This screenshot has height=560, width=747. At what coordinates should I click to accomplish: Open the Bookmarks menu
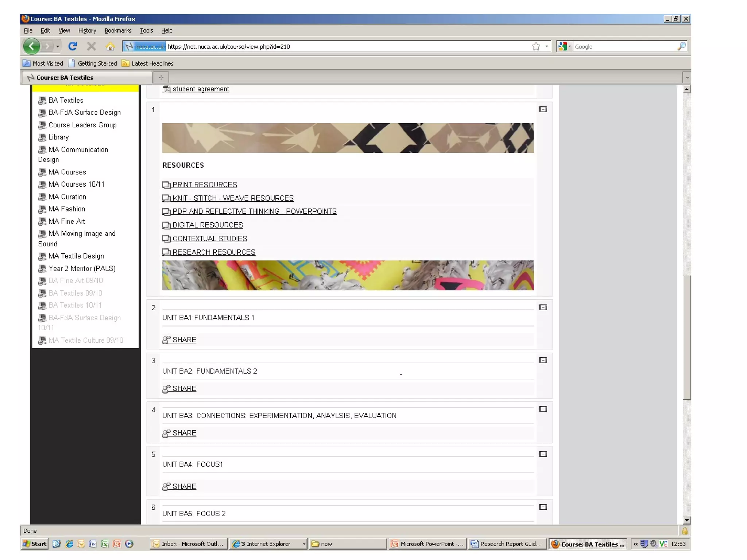(118, 31)
